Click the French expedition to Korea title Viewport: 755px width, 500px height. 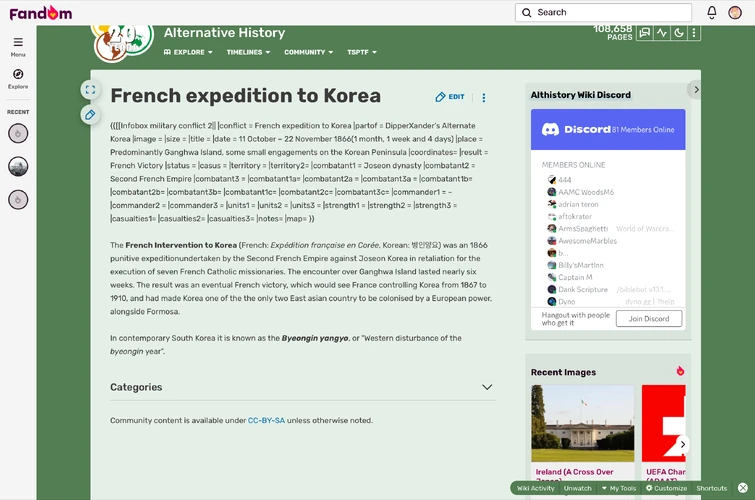pos(246,96)
